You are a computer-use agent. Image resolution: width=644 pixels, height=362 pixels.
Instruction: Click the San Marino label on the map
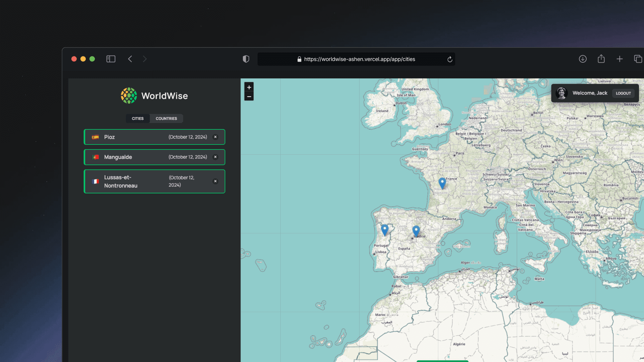[x=525, y=205]
